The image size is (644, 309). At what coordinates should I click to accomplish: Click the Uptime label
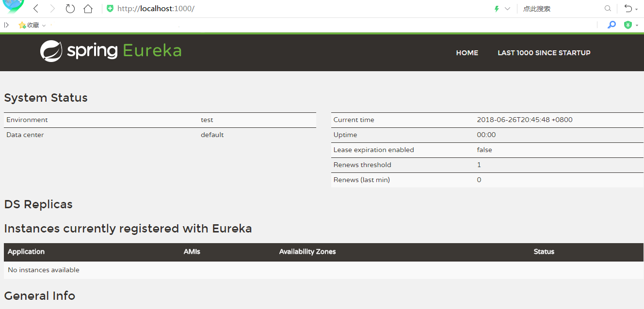coord(345,135)
